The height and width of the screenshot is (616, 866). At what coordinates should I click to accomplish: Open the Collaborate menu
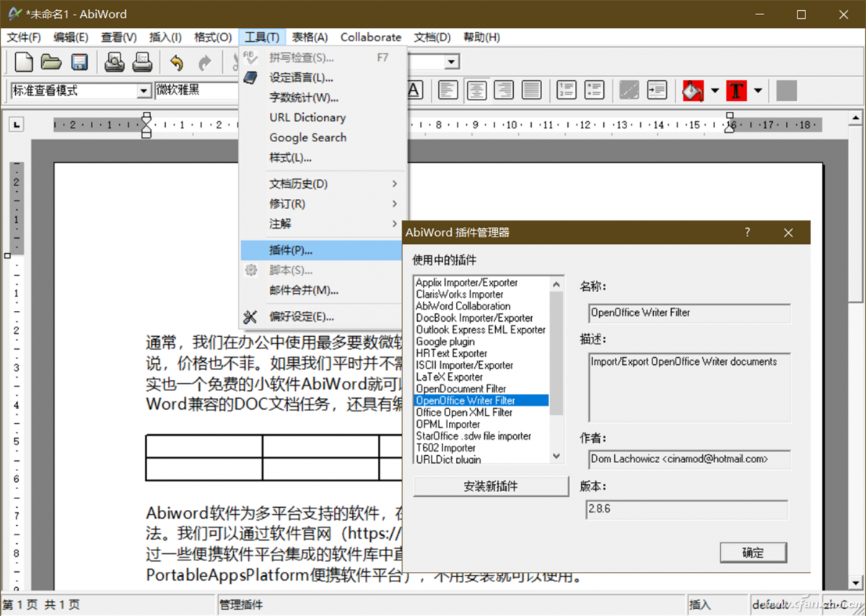[x=370, y=37]
